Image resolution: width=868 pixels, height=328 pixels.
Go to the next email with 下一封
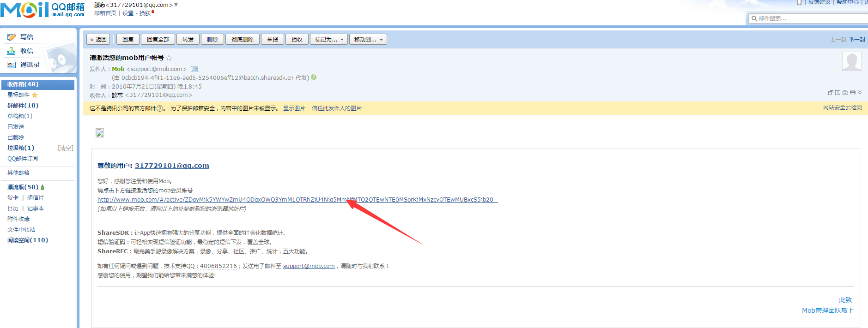pyautogui.click(x=857, y=40)
